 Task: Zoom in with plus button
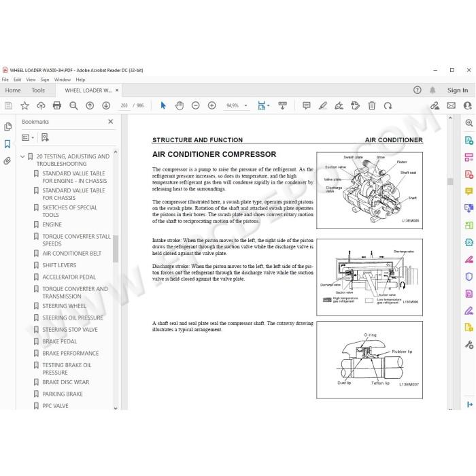pos(212,105)
